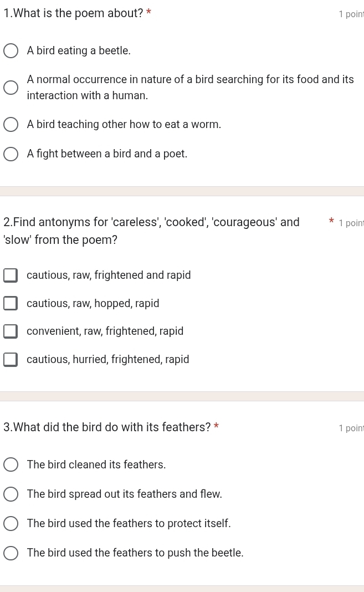Click the point label beside the feathers question

click(x=351, y=428)
